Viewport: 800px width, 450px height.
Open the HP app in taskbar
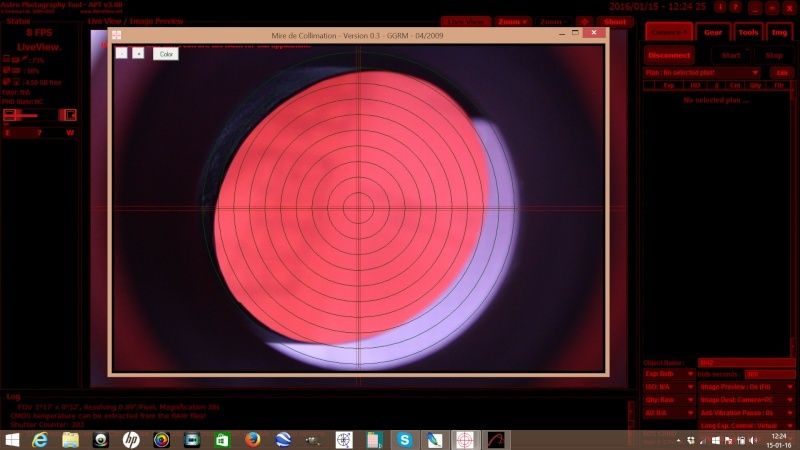[131, 440]
